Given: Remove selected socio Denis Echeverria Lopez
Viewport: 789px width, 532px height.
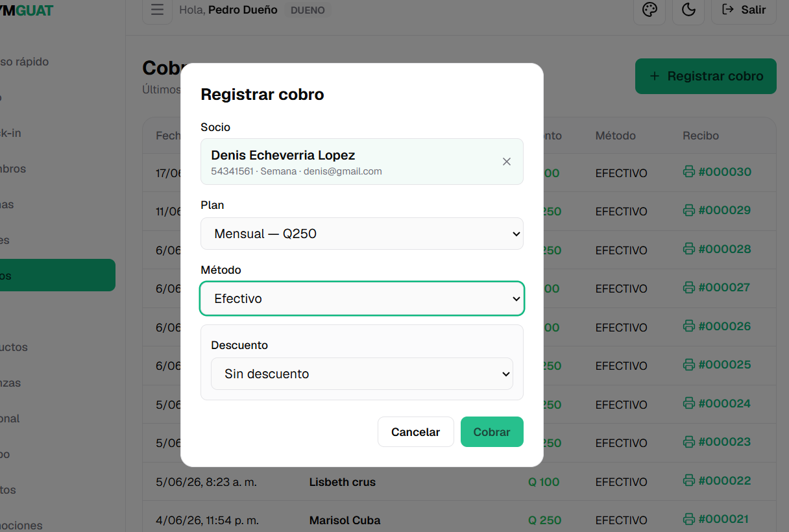Looking at the screenshot, I should [x=507, y=162].
